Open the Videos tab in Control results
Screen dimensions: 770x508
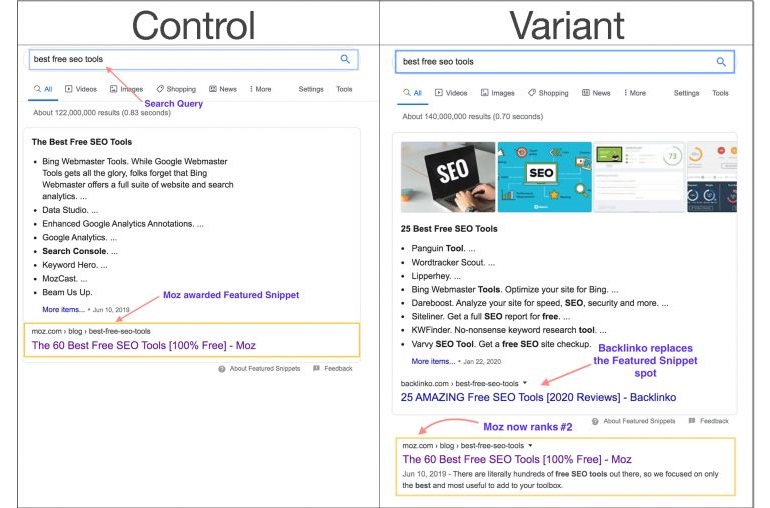coord(81,89)
